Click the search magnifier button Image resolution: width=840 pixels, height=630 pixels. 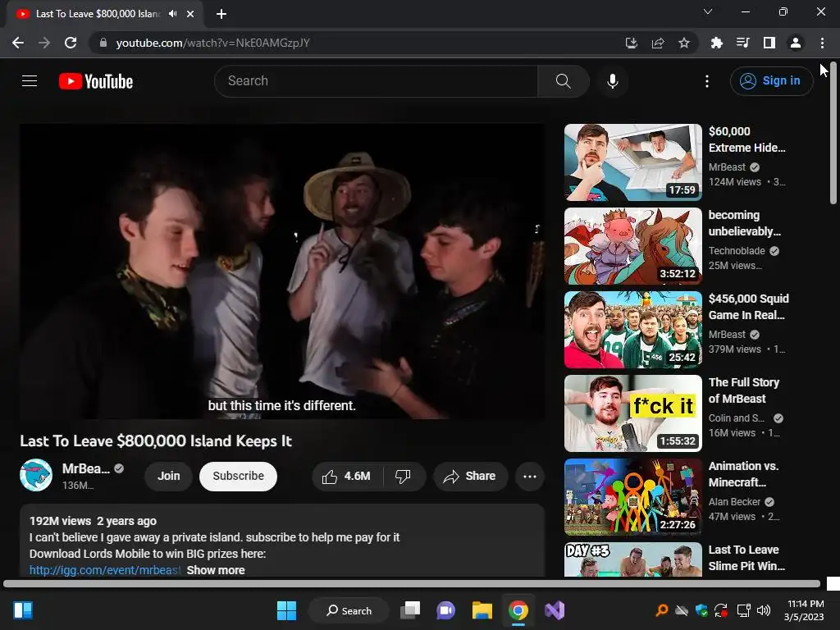[x=563, y=81]
